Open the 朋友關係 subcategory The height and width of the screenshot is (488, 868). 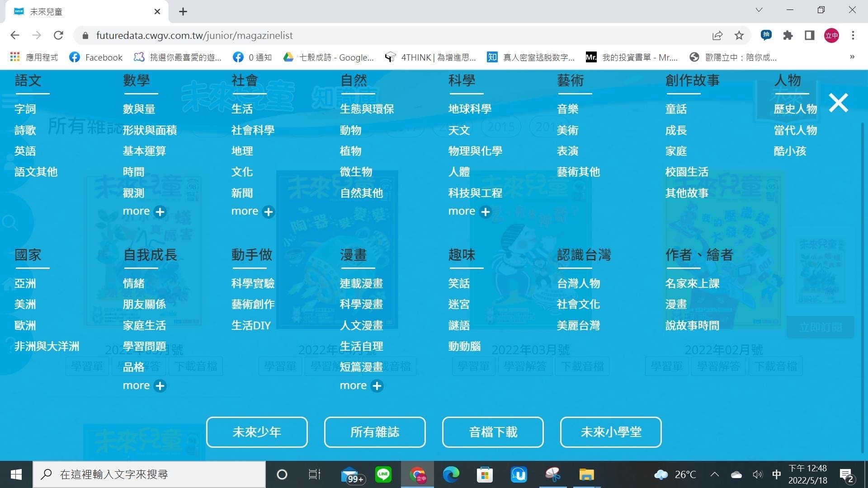pos(145,304)
